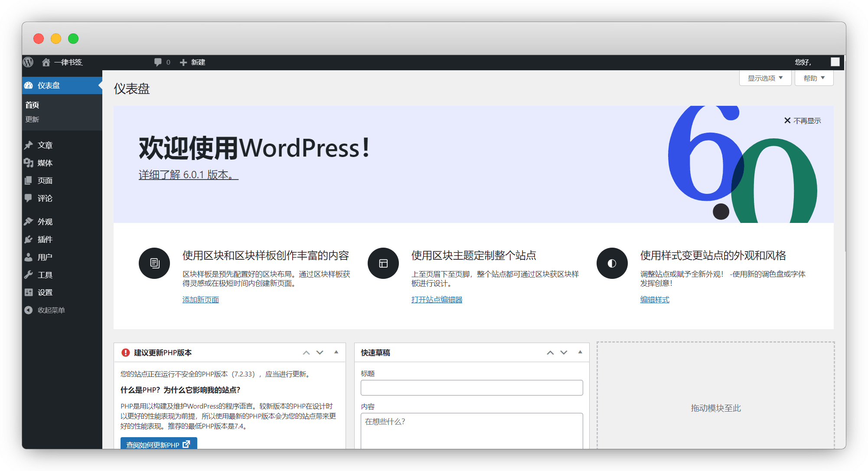Click the block theme layout icon circle
Viewport: 868px width, 471px height.
click(383, 263)
